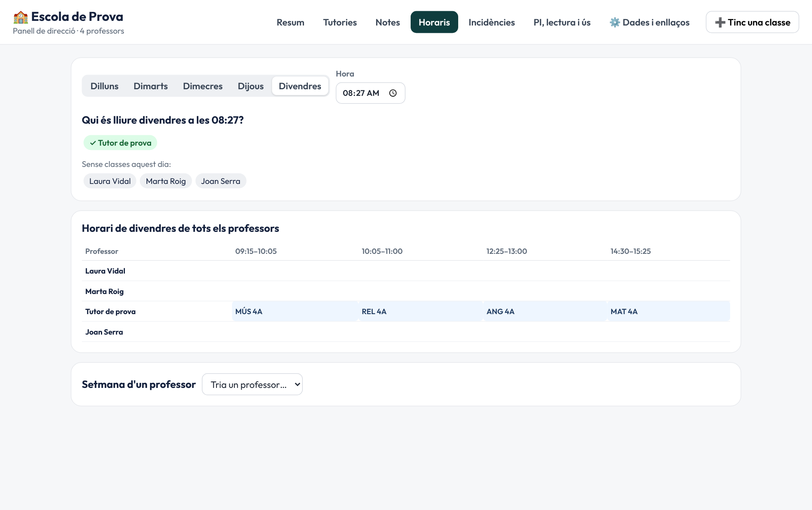The width and height of the screenshot is (812, 510).
Task: Click Laura Vidal in the schedule table
Action: point(105,271)
